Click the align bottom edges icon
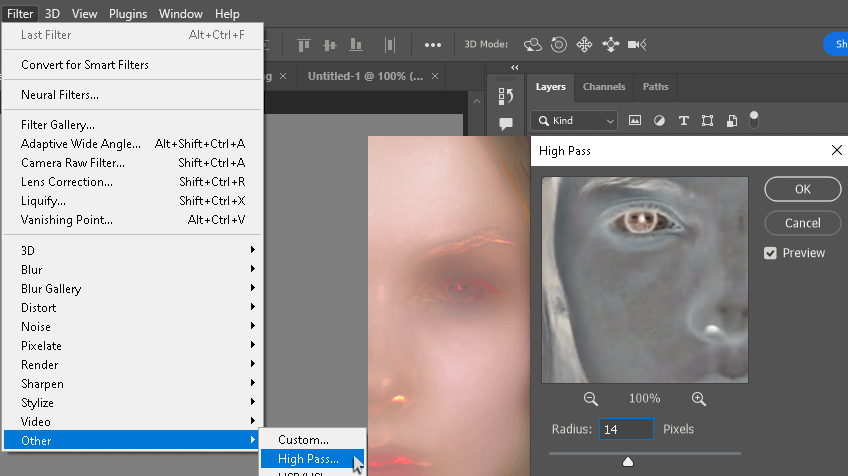The width and height of the screenshot is (848, 476). [356, 44]
